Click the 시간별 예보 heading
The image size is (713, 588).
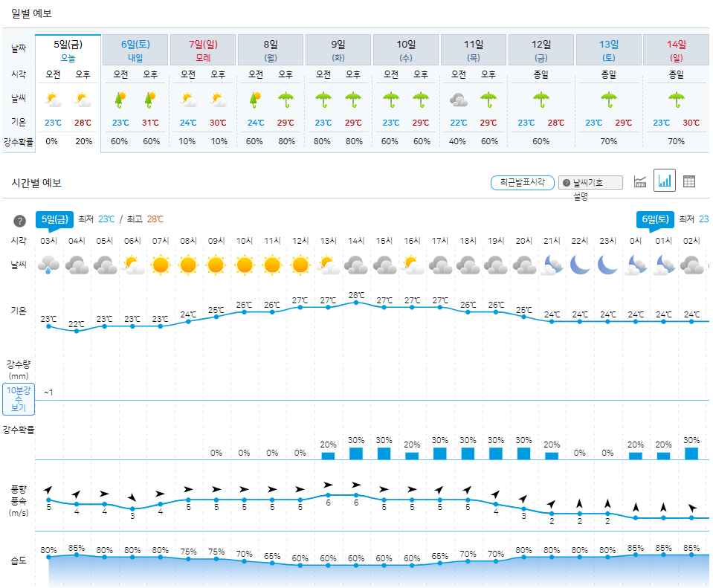click(36, 183)
